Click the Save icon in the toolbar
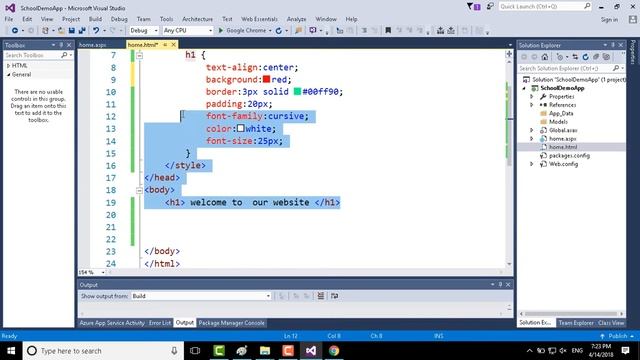The width and height of the screenshot is (640, 360). (72, 31)
